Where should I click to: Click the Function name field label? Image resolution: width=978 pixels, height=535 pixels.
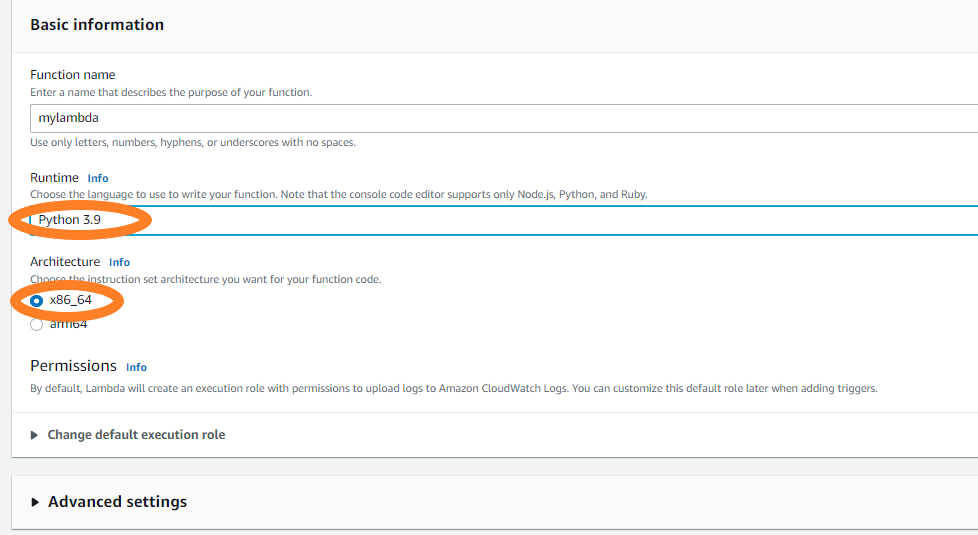(72, 75)
